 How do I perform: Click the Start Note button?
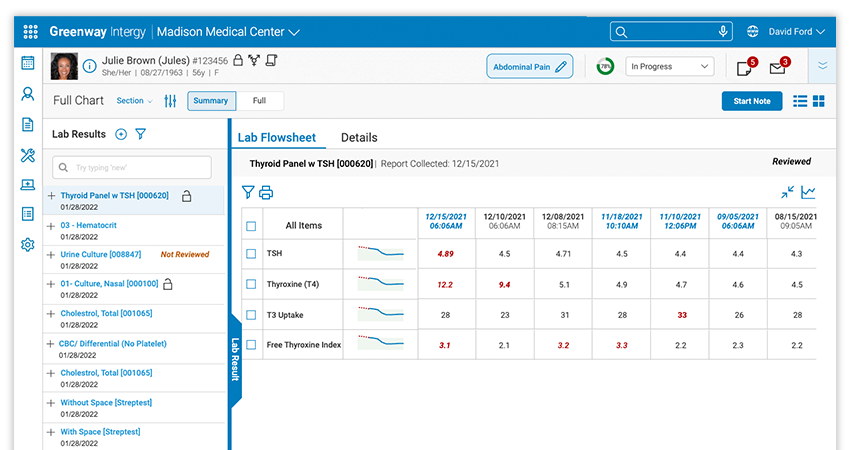point(751,101)
